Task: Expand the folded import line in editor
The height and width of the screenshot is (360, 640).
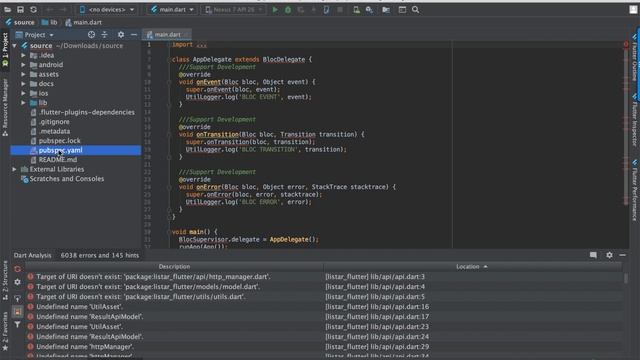Action: (x=202, y=45)
